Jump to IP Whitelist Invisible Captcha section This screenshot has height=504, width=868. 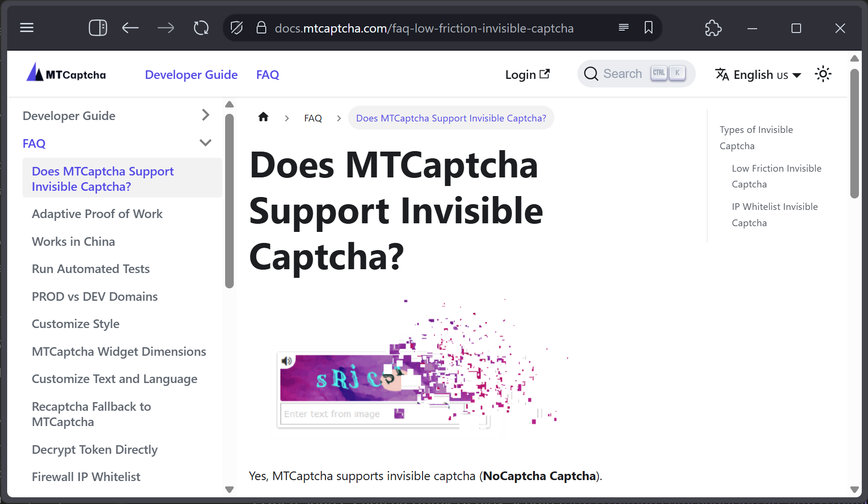tap(774, 215)
